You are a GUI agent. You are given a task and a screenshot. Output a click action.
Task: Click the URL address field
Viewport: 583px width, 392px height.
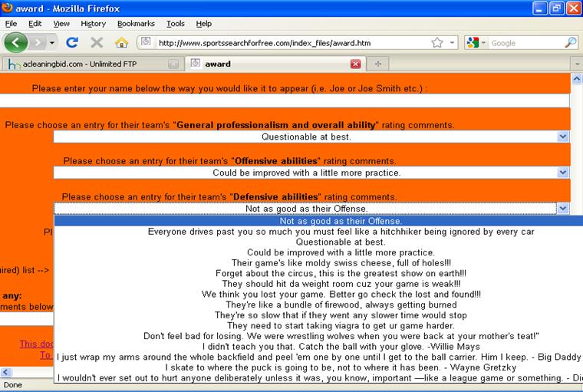tap(292, 43)
